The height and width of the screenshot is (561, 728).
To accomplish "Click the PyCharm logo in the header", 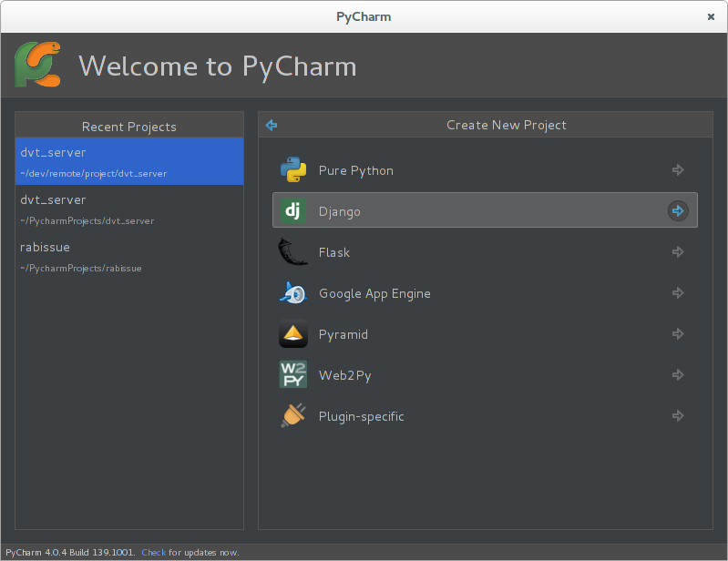I will click(37, 65).
